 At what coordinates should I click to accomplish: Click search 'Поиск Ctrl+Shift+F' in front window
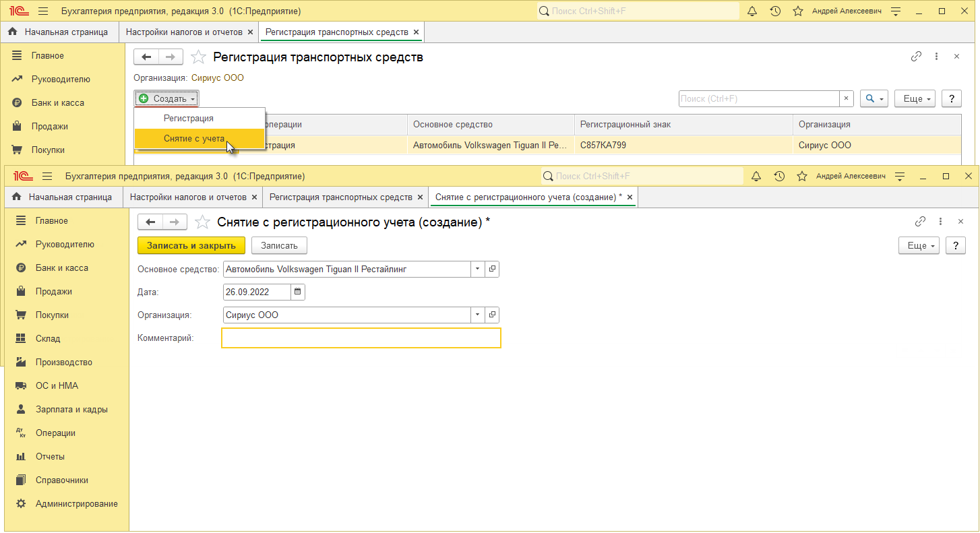642,176
